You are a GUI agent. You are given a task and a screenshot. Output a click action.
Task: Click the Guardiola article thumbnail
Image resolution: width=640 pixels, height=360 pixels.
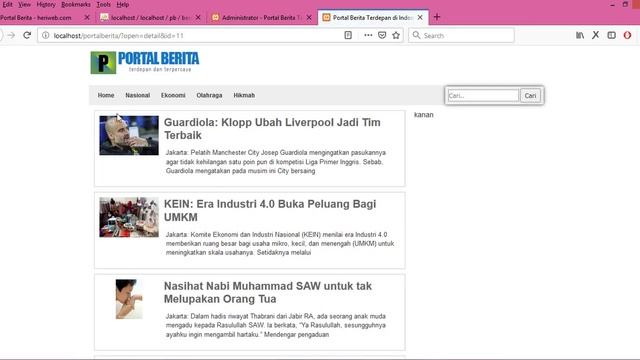pyautogui.click(x=129, y=136)
